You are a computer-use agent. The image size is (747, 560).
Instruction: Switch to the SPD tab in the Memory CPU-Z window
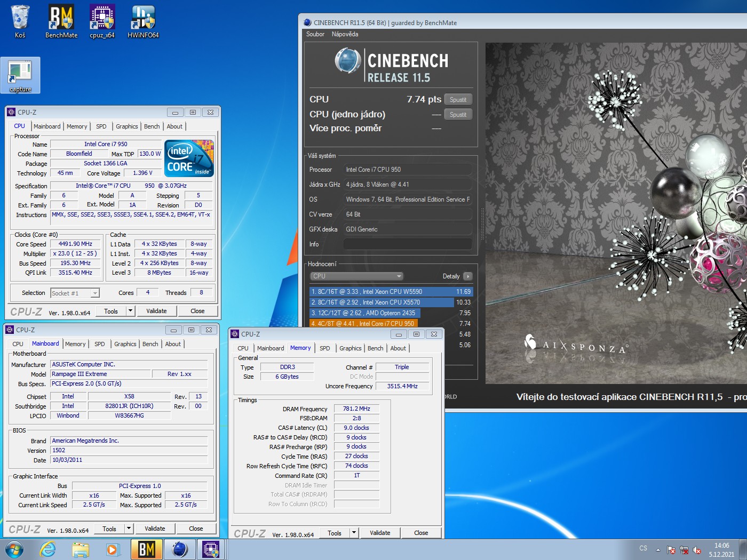click(x=325, y=348)
